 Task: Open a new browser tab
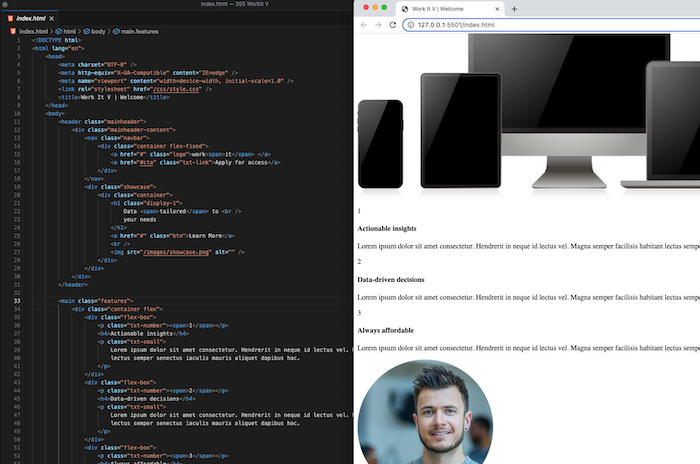pos(514,9)
